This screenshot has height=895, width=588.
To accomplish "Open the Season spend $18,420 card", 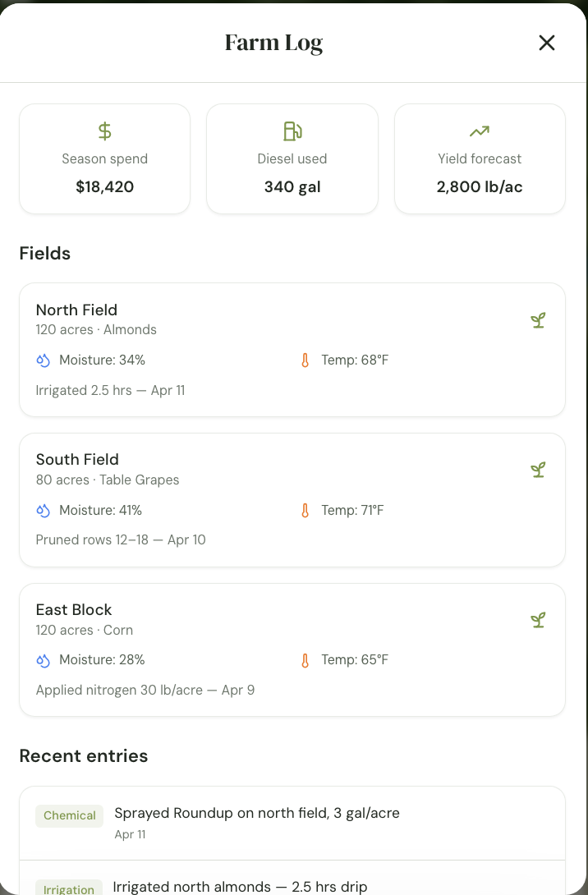I will pyautogui.click(x=105, y=159).
